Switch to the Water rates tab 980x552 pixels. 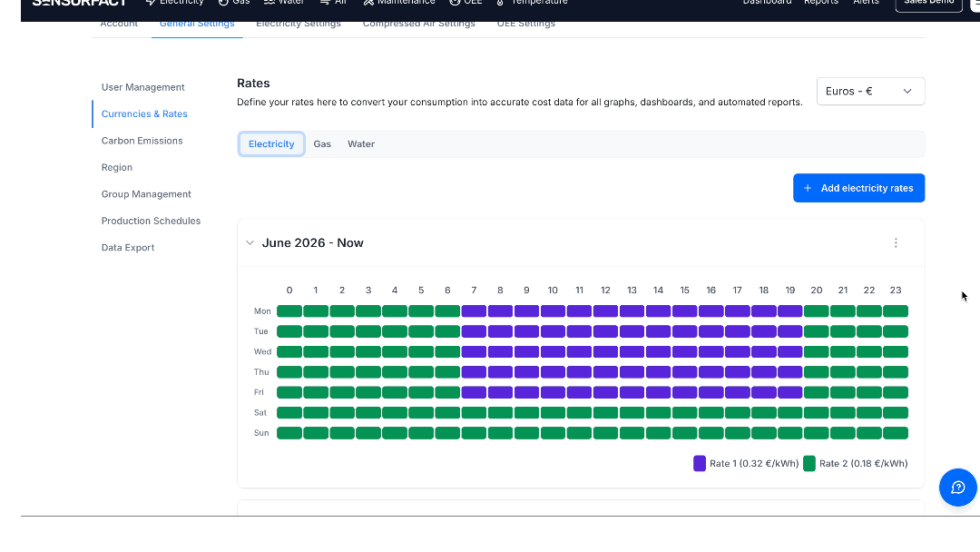pyautogui.click(x=361, y=143)
